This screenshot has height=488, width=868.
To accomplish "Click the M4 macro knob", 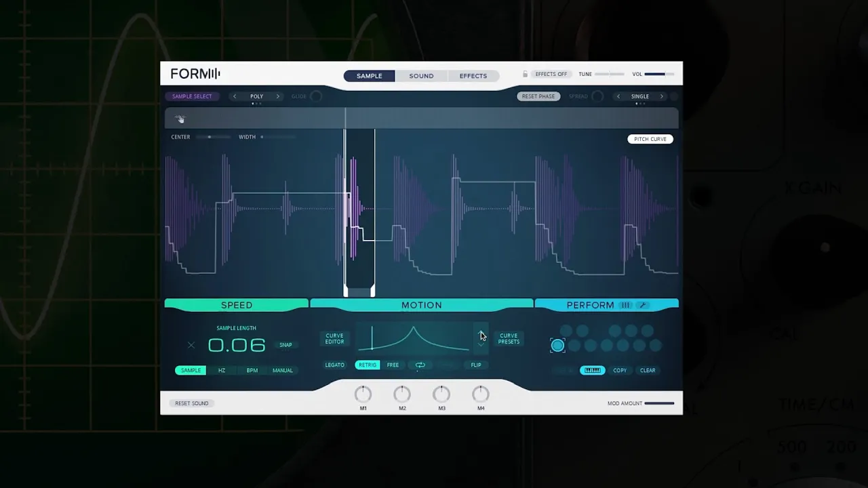I will click(480, 394).
